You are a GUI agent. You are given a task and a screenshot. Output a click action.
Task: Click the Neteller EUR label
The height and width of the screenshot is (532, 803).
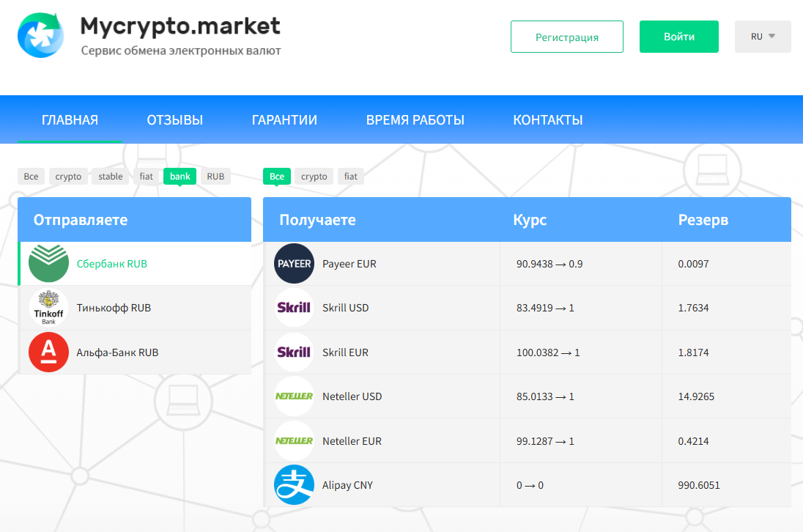352,441
